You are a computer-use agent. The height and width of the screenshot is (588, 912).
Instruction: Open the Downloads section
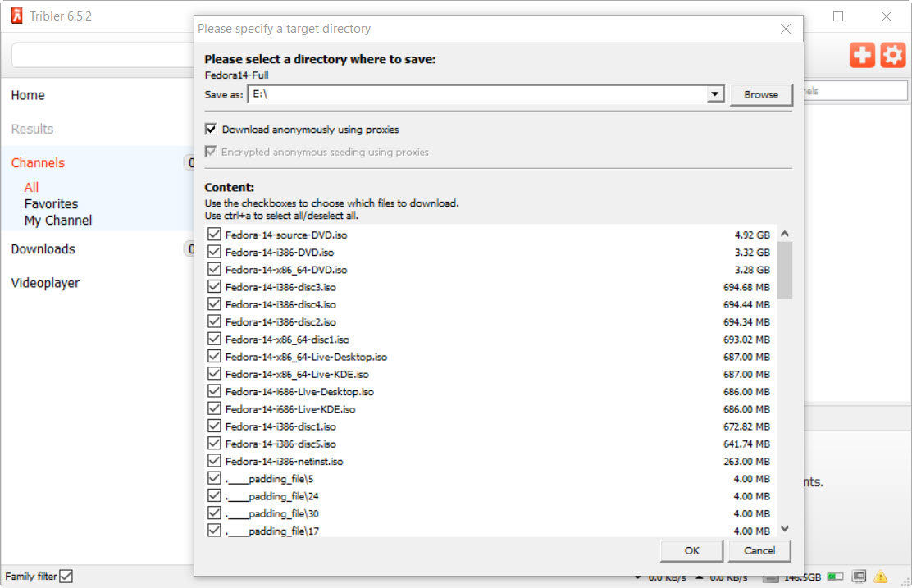(x=43, y=249)
